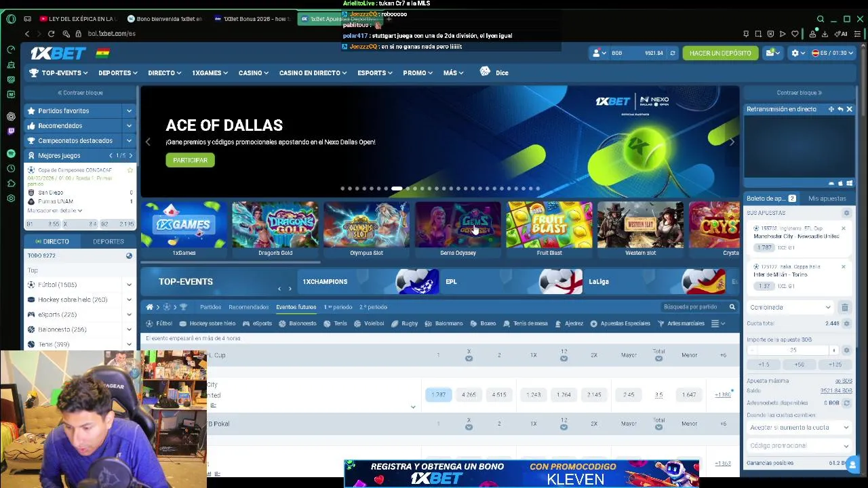Open the account profile icon
This screenshot has height=488, width=868.
[597, 53]
